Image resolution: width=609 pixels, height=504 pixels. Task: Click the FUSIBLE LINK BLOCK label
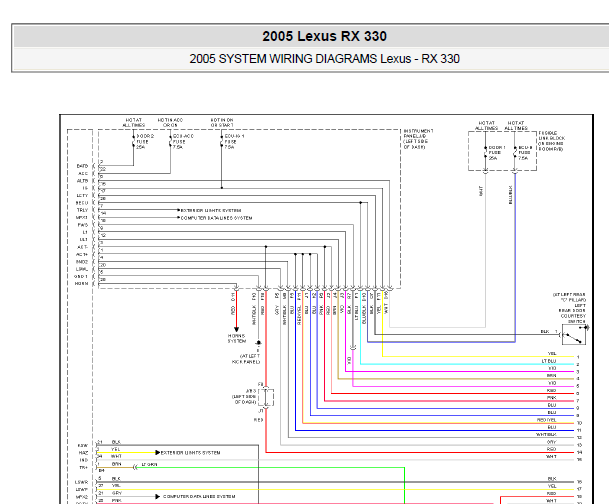552,141
